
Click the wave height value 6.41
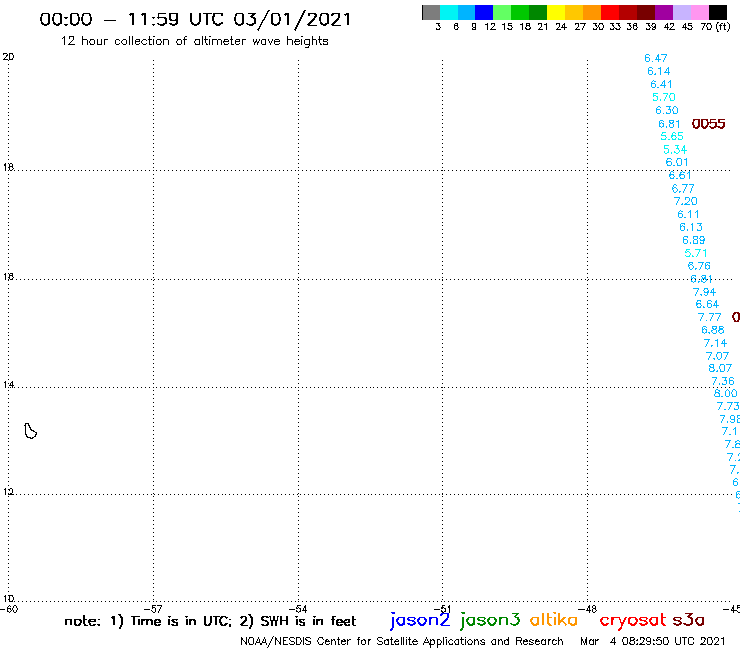click(x=661, y=84)
